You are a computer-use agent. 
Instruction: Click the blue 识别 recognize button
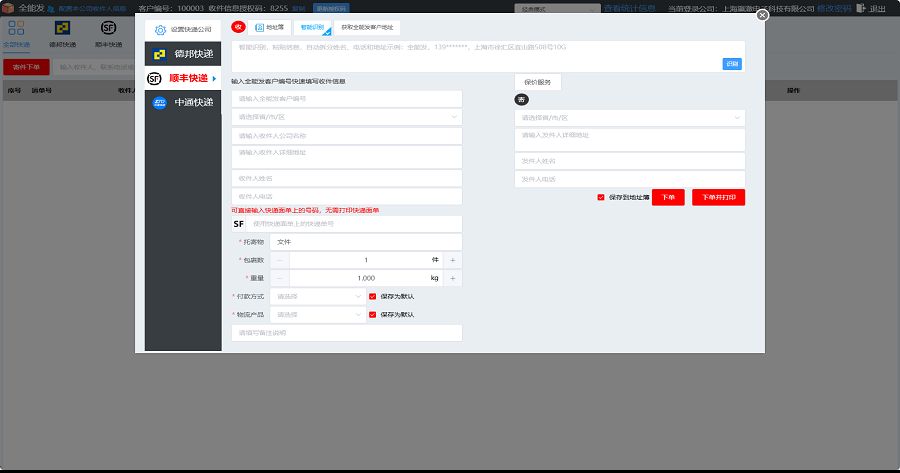click(732, 64)
